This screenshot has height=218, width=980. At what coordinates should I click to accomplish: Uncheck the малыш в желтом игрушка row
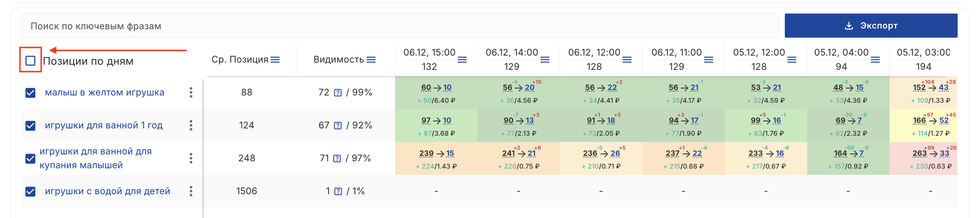point(30,93)
